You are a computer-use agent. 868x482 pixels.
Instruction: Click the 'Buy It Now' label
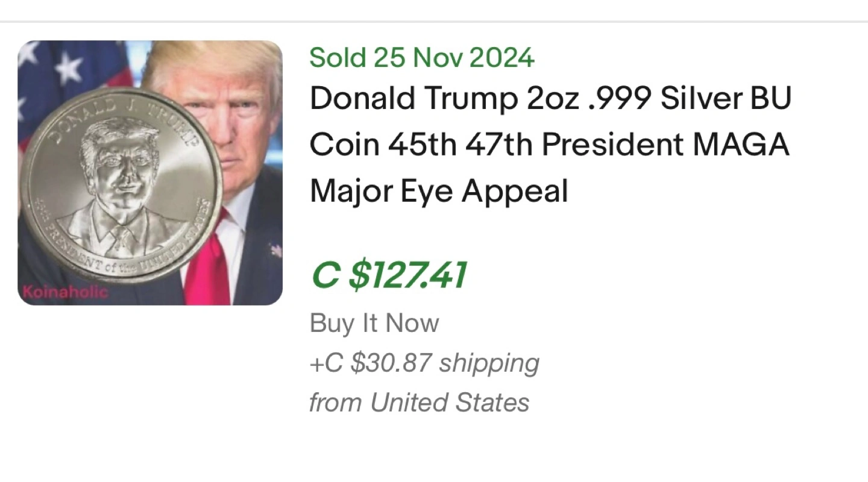[374, 324]
